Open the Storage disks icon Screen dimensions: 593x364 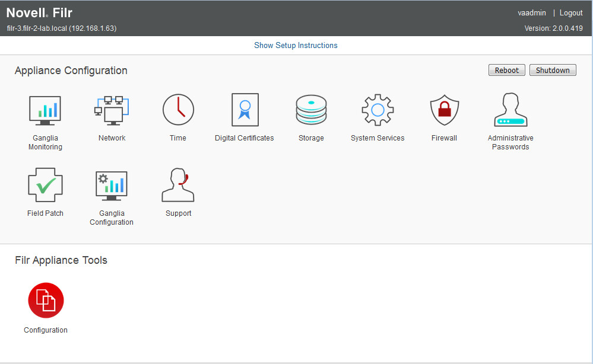(311, 110)
